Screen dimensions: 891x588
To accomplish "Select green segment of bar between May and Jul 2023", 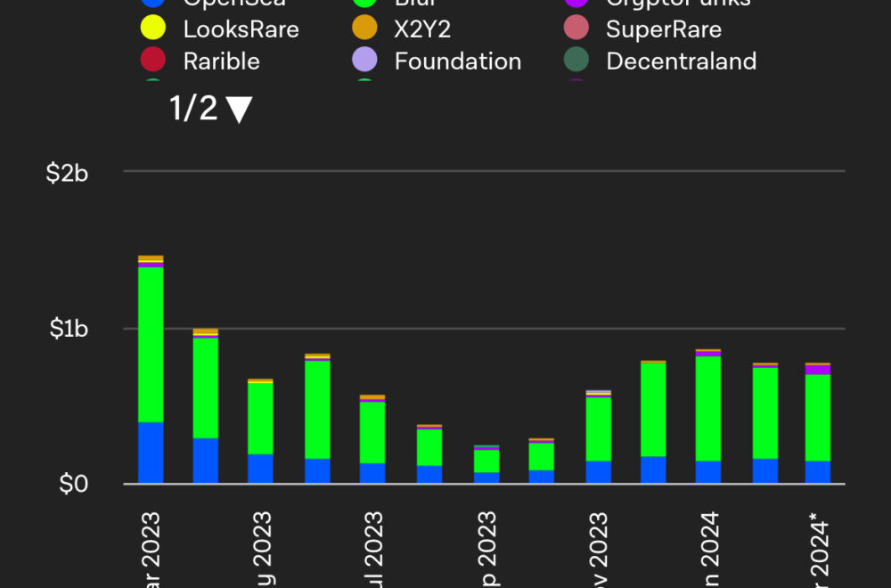I will [318, 410].
